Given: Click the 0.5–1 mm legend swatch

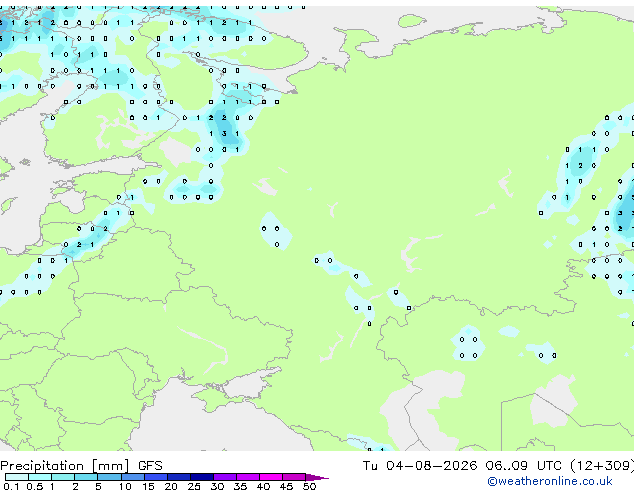Looking at the screenshot, I should pyautogui.click(x=40, y=477).
